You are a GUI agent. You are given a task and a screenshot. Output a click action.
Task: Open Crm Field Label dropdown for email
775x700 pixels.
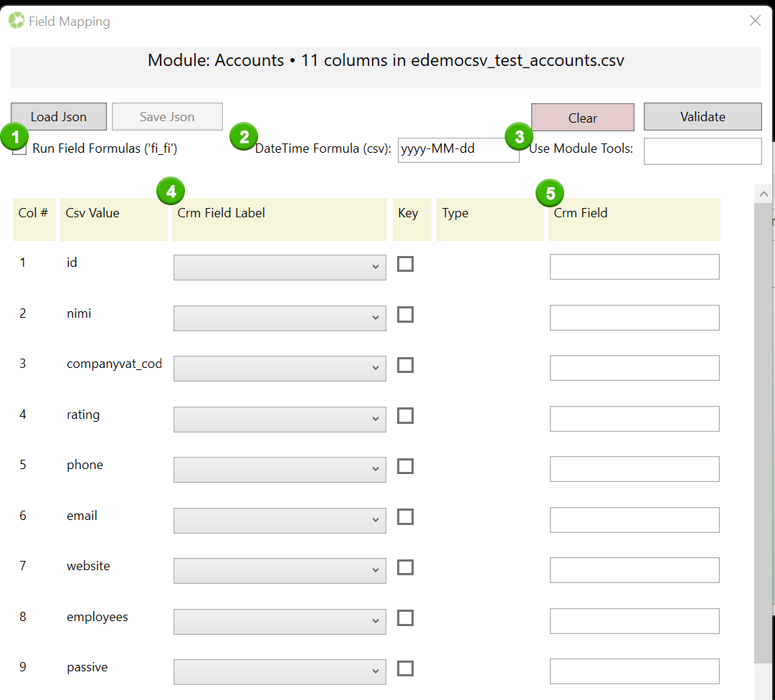(x=280, y=520)
